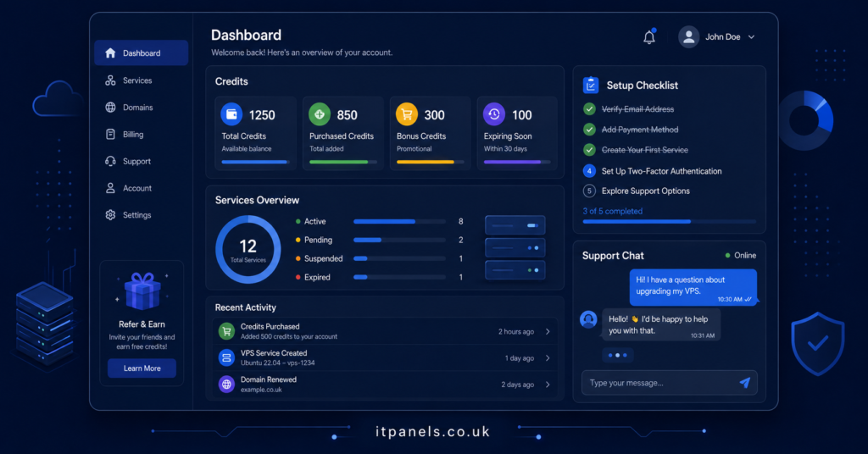Expand the John Doe account dropdown arrow
868x454 pixels.
pos(751,37)
